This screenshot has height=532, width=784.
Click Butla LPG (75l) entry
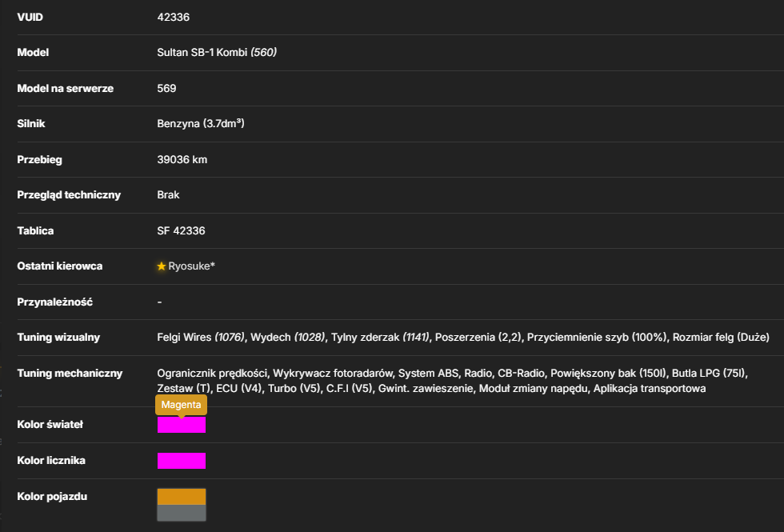(x=709, y=373)
